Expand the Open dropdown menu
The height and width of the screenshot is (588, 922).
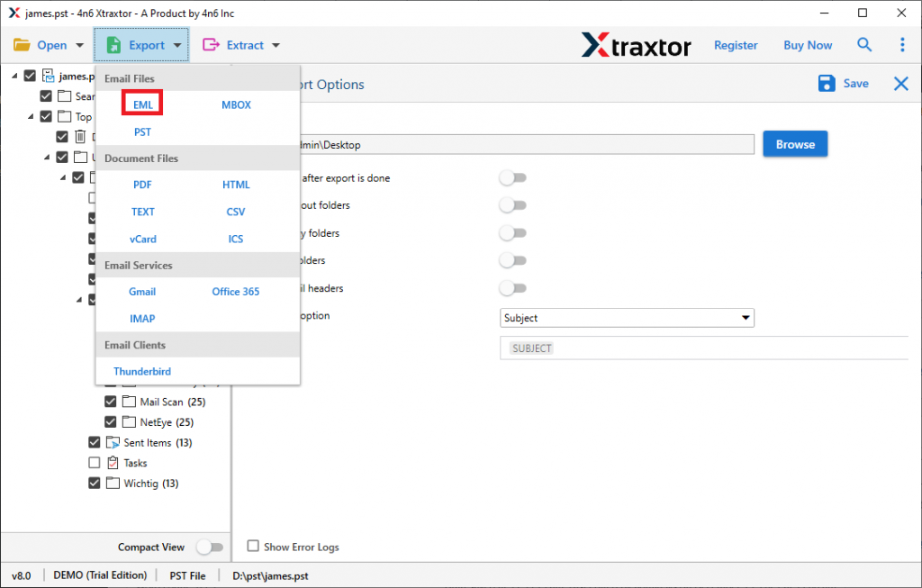79,45
